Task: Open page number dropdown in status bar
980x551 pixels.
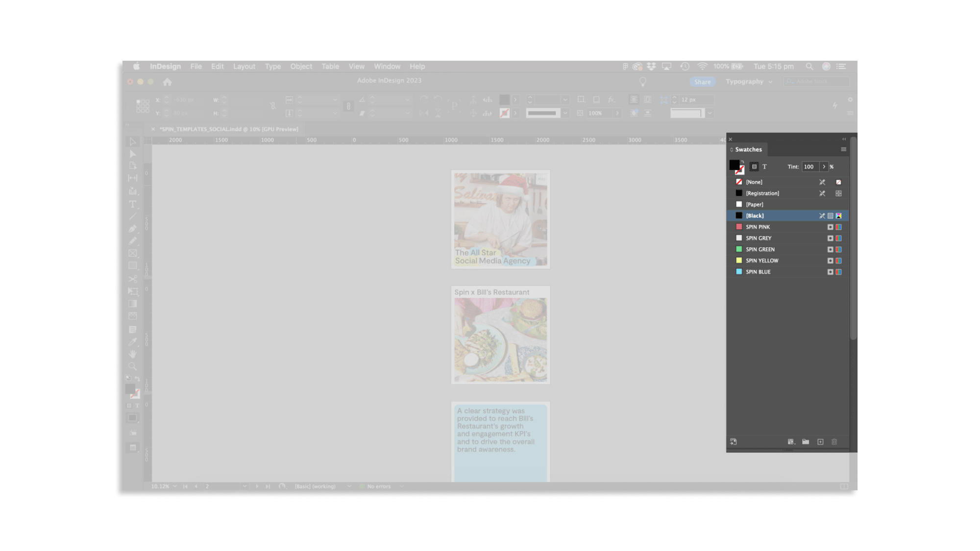Action: (245, 486)
